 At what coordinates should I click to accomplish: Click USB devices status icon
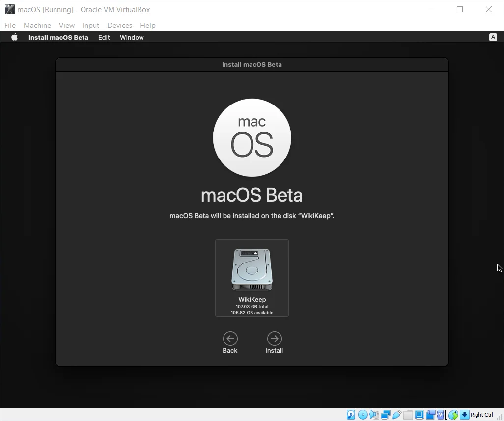tap(397, 415)
